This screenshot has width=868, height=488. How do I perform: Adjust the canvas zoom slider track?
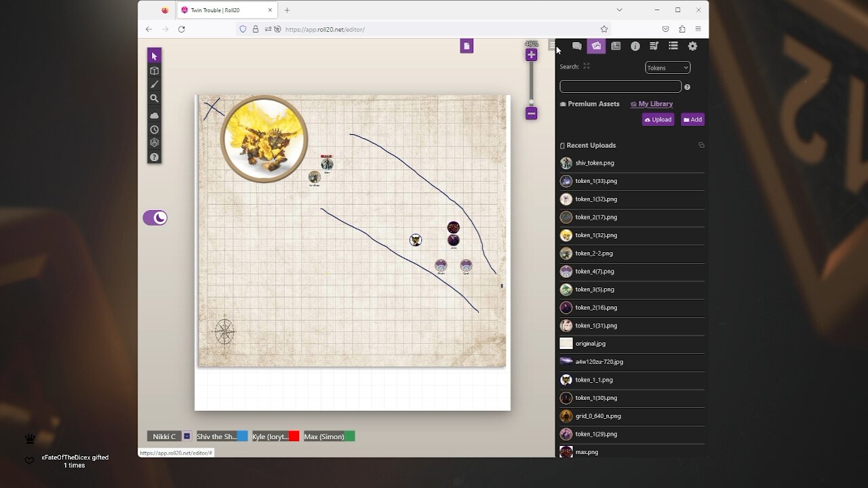(531, 84)
